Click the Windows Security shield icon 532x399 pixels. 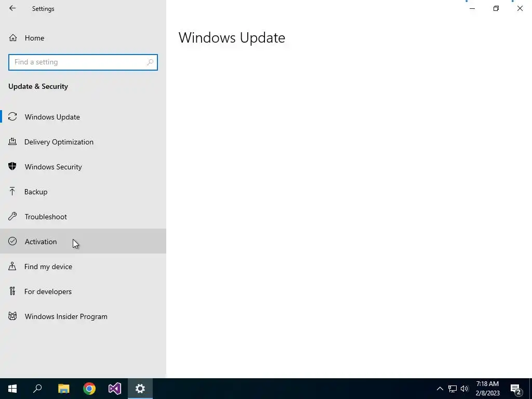pos(12,166)
